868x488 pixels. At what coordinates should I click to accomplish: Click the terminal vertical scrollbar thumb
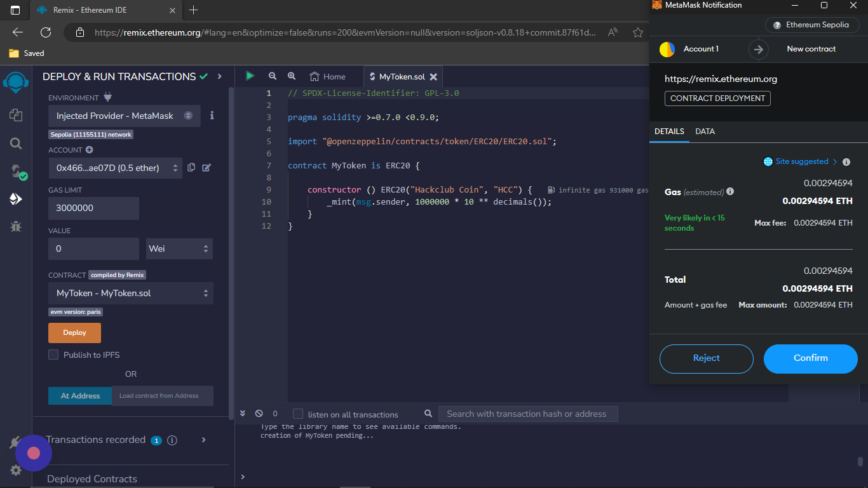(860, 462)
